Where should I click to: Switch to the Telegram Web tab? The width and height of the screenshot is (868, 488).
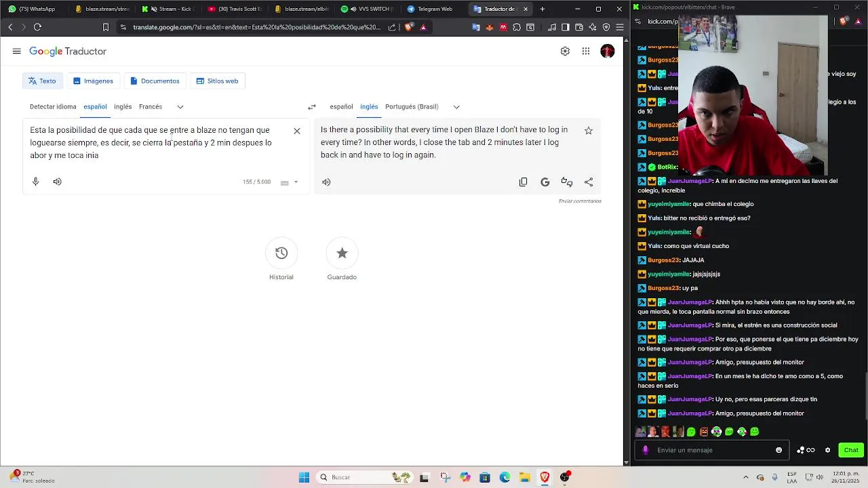point(434,9)
